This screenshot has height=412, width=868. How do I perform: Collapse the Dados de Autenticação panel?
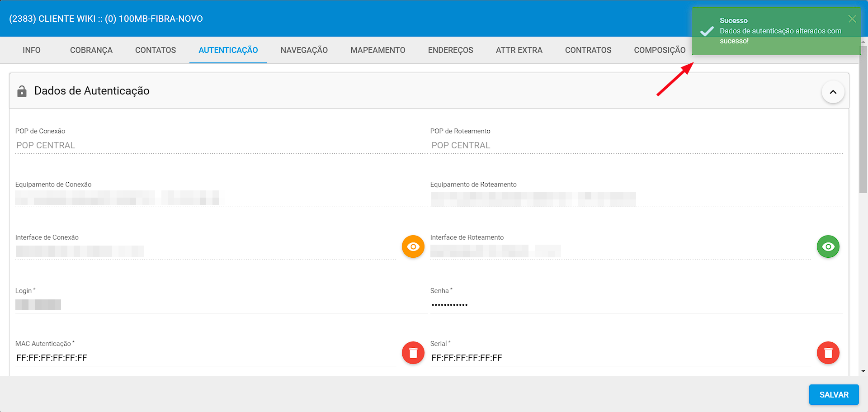pos(833,92)
